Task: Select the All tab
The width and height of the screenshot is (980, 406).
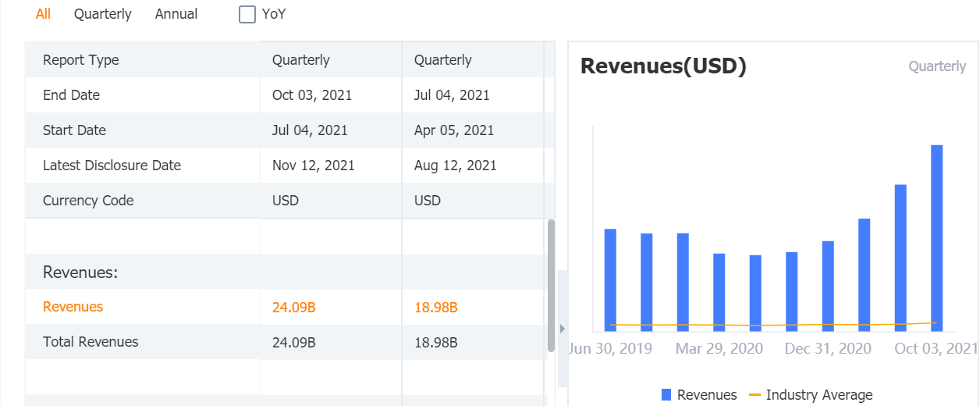Action: 43,14
